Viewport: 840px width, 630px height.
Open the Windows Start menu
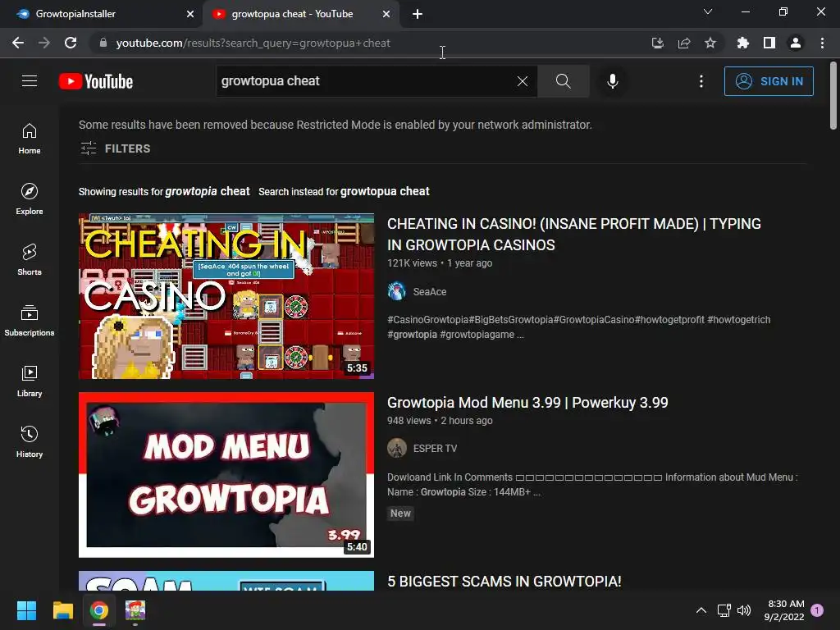click(x=26, y=610)
